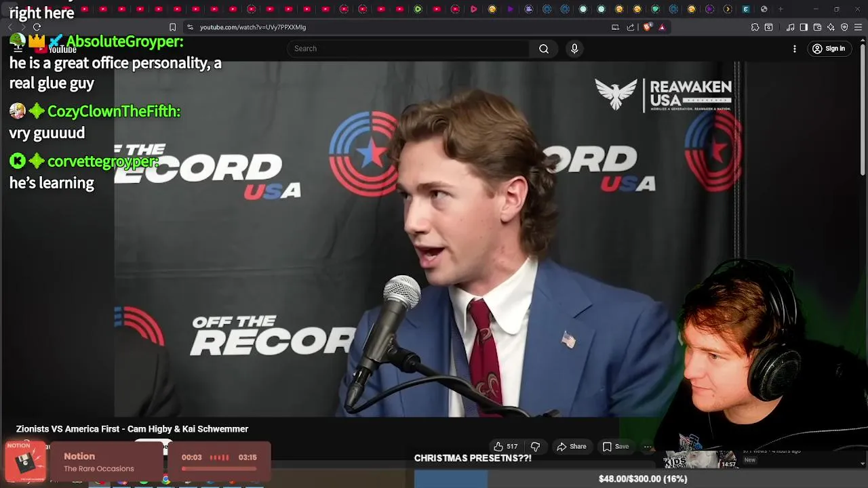Open the Leo AI sparkle icon
868x488 pixels.
pyautogui.click(x=831, y=27)
